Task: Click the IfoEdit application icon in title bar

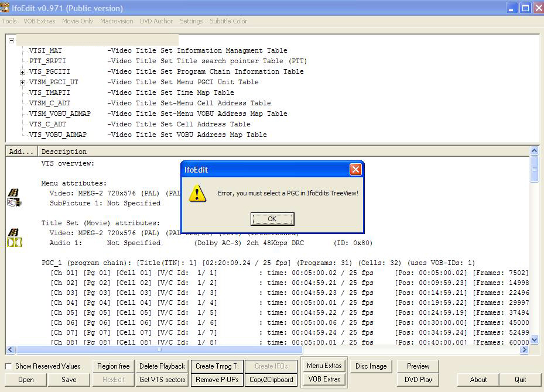Action: tap(4, 8)
